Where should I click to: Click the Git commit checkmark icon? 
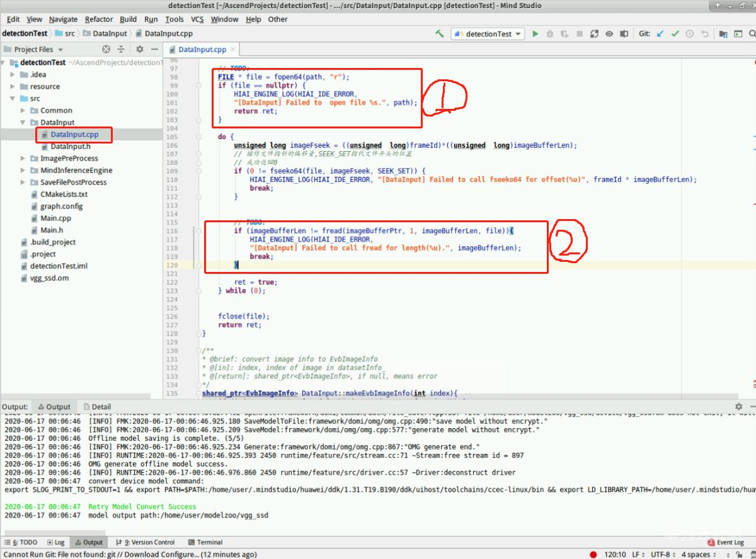[675, 34]
